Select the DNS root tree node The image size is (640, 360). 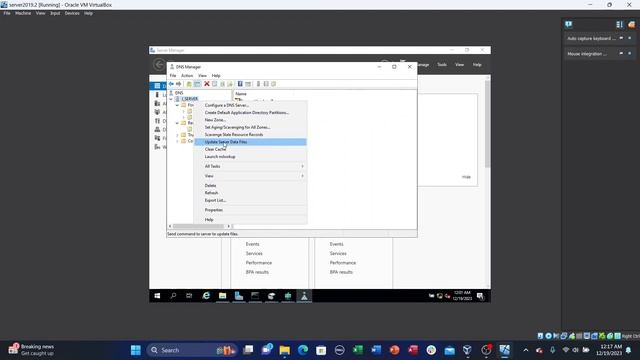[x=179, y=93]
